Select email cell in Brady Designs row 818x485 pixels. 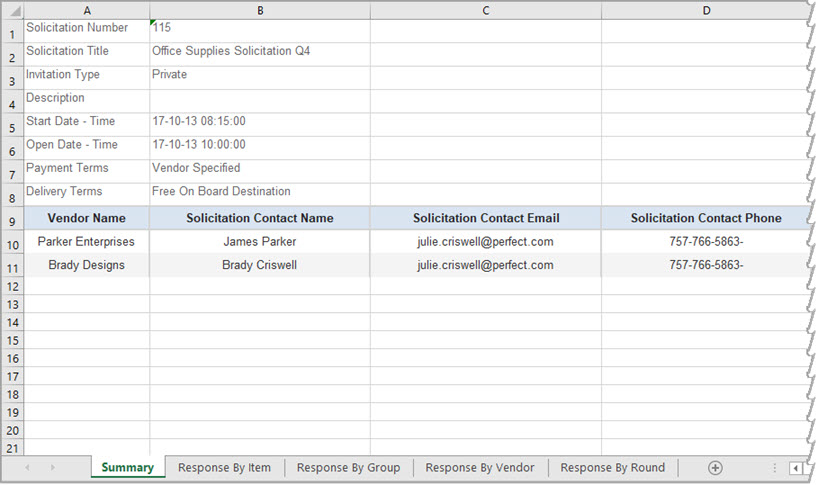tap(486, 265)
